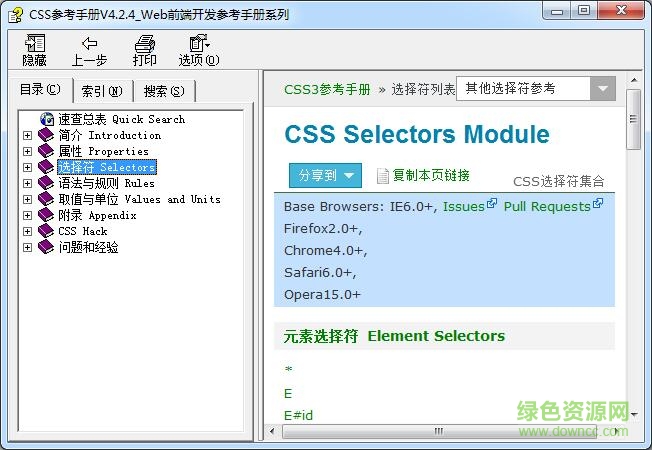The image size is (652, 450).
Task: Open the 分享到 share dropdown button
Action: pyautogui.click(x=325, y=176)
